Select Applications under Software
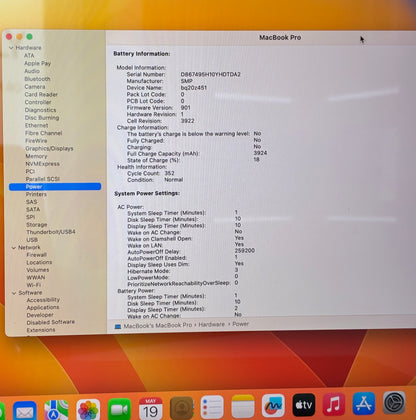The image size is (416, 420). [x=43, y=307]
